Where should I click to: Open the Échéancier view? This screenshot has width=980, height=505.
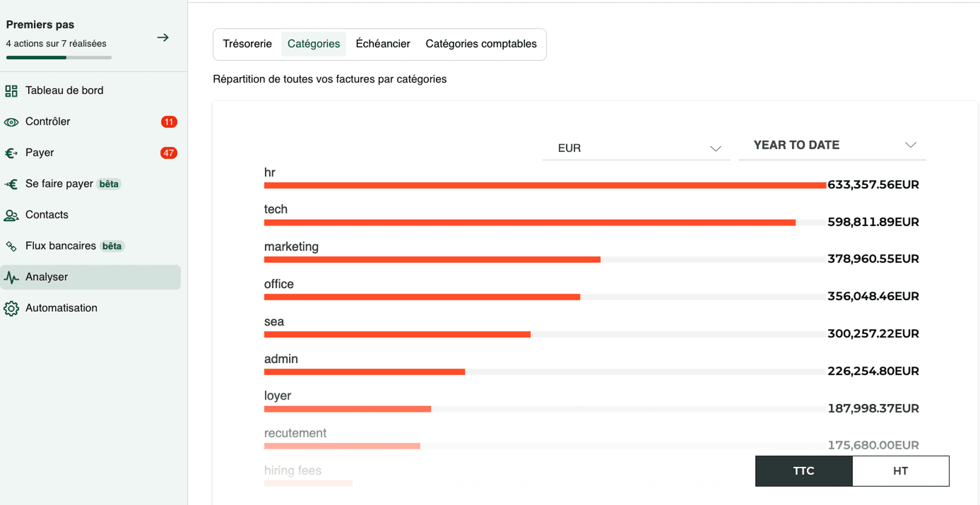[383, 44]
